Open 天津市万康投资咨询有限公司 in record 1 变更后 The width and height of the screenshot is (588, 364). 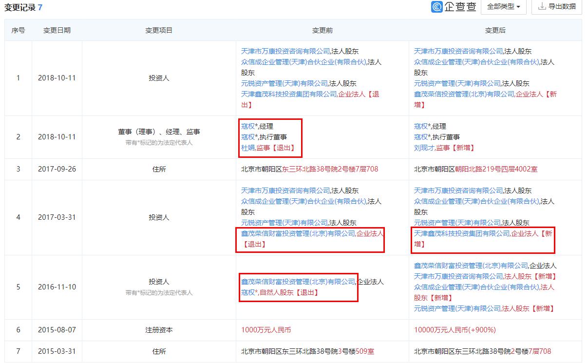point(458,51)
